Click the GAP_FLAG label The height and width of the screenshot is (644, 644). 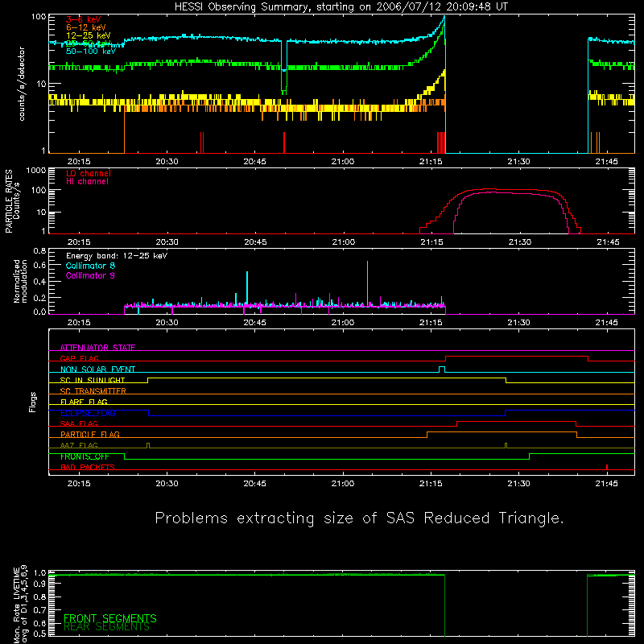79,358
